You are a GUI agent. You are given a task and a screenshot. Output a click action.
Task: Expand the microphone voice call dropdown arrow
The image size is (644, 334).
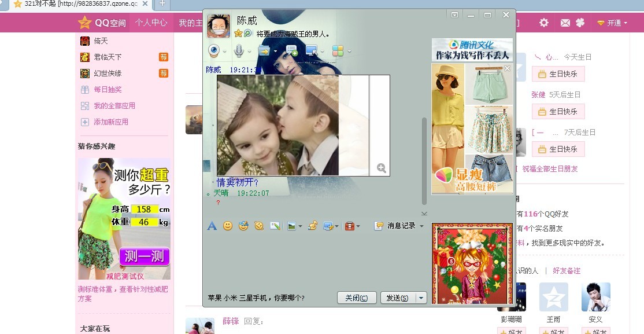249,52
